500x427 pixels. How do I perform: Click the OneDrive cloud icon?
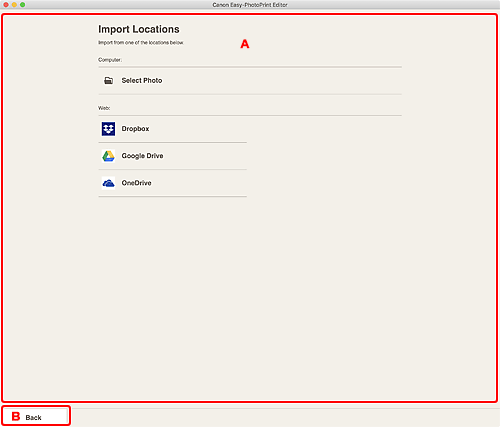[x=108, y=183]
